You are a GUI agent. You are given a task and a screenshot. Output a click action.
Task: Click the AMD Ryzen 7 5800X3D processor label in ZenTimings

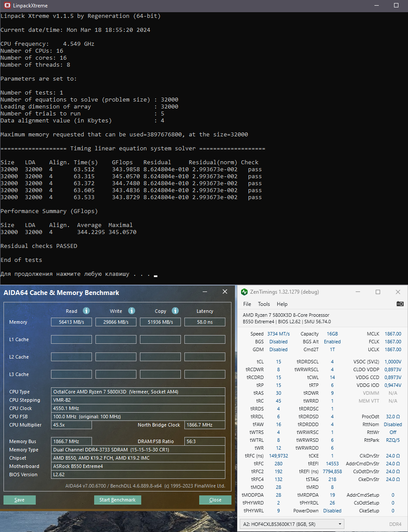tap(286, 315)
